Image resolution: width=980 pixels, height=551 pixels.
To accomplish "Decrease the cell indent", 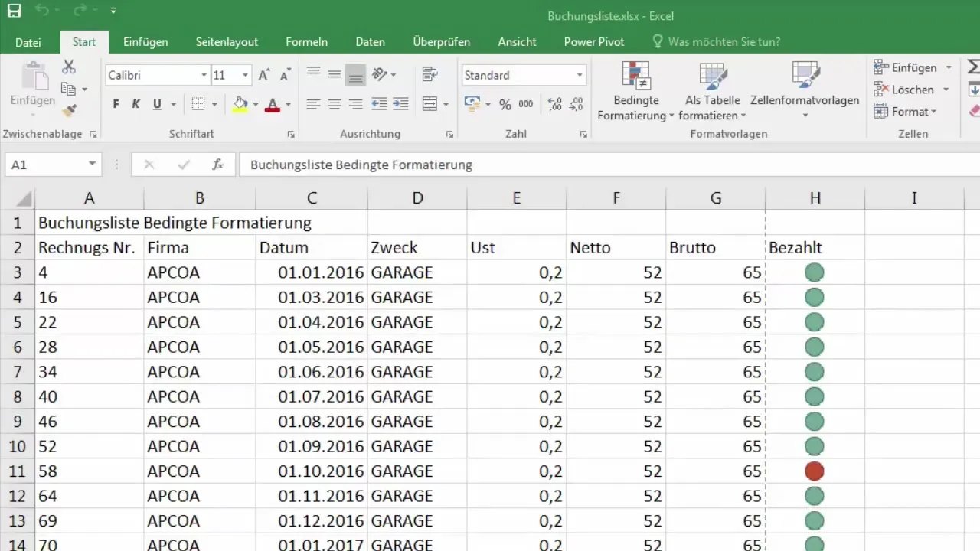I will 379,104.
